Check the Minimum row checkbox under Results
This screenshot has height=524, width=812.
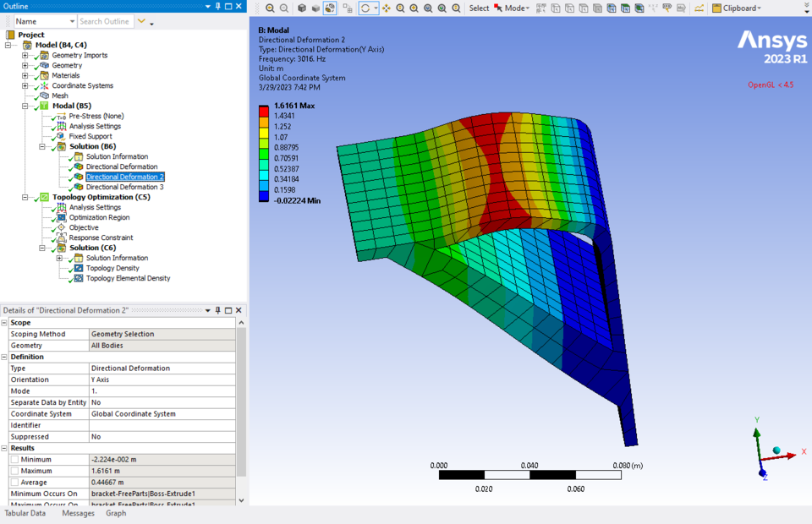pyautogui.click(x=14, y=460)
